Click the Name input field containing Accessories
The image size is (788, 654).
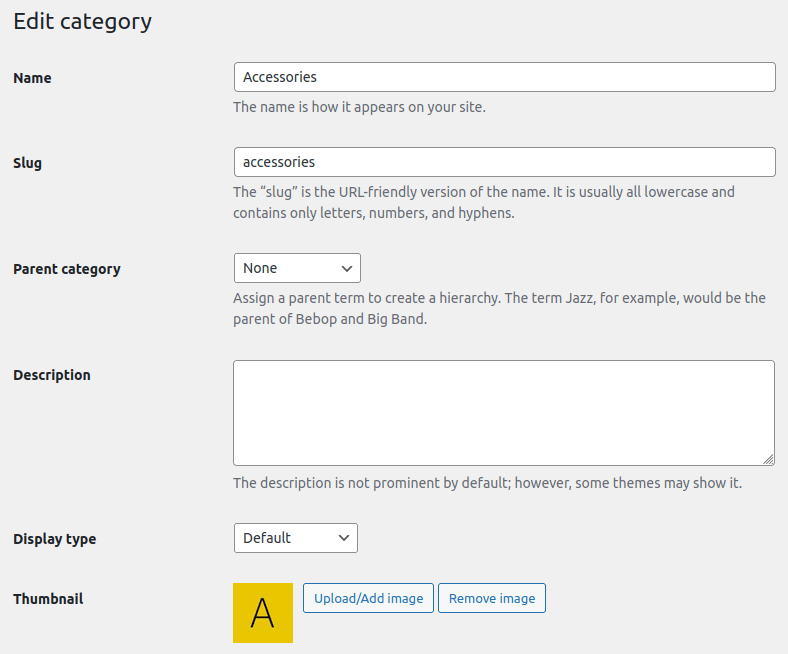pos(505,77)
